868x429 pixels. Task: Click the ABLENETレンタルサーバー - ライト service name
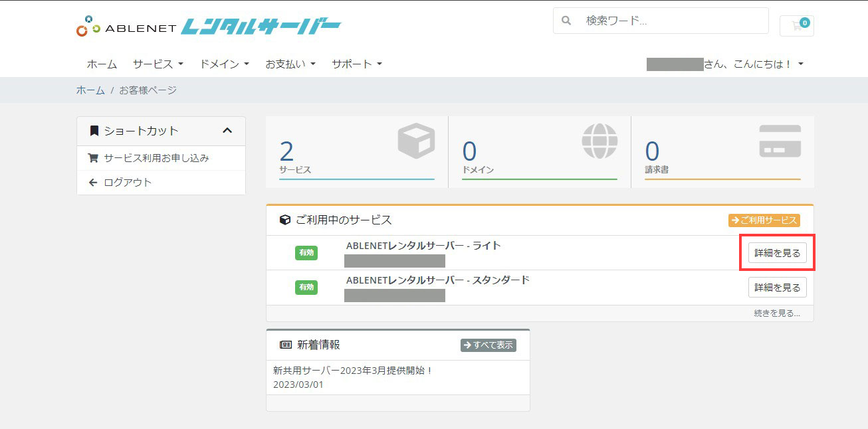point(423,246)
